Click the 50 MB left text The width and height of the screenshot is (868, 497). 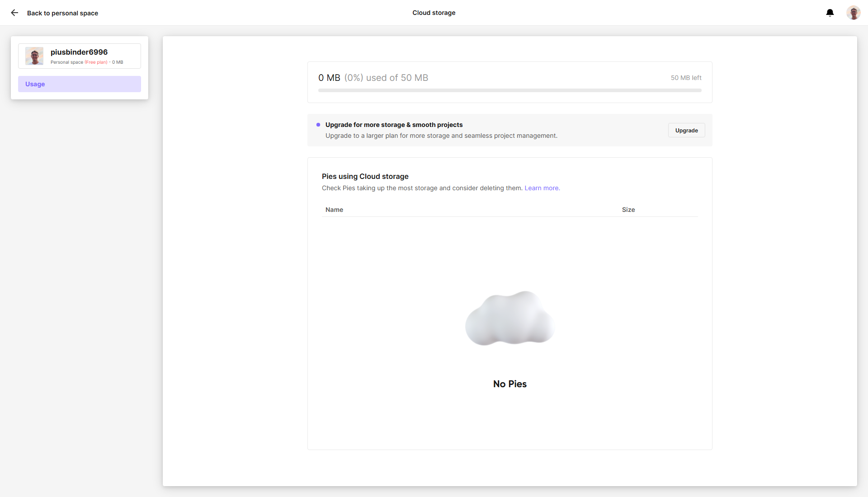coord(686,78)
